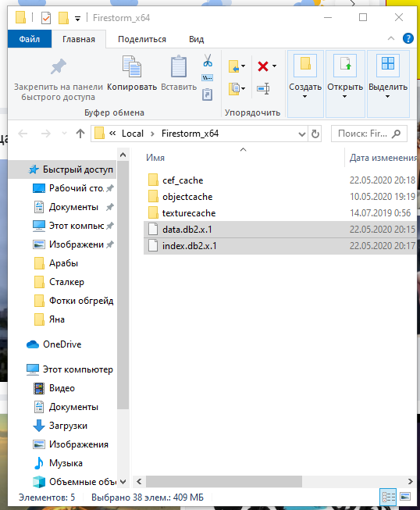Screen dimensions: 420x510
Task: Click the Properties icon in title bar
Action: 46,18
